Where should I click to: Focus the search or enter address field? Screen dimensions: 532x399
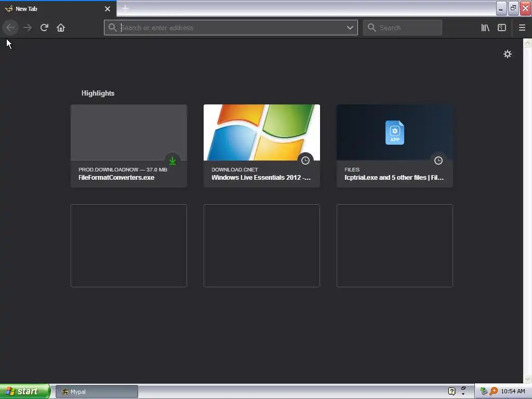[231, 28]
